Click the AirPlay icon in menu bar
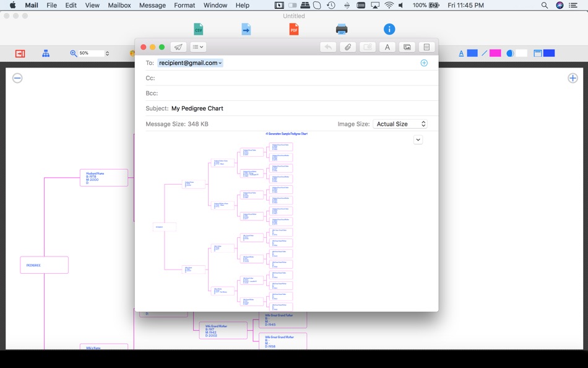 click(375, 5)
